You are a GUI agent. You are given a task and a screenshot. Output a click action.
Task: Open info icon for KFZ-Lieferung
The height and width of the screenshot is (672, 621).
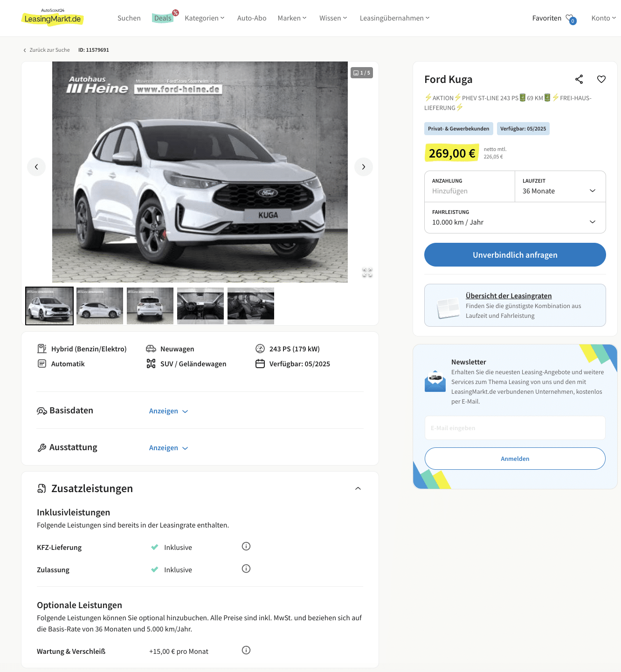[246, 546]
